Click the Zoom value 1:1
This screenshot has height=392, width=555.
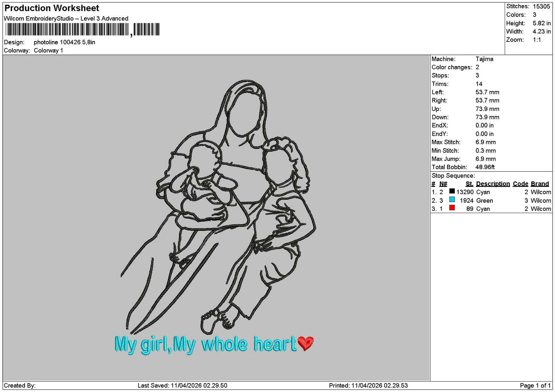tap(537, 40)
